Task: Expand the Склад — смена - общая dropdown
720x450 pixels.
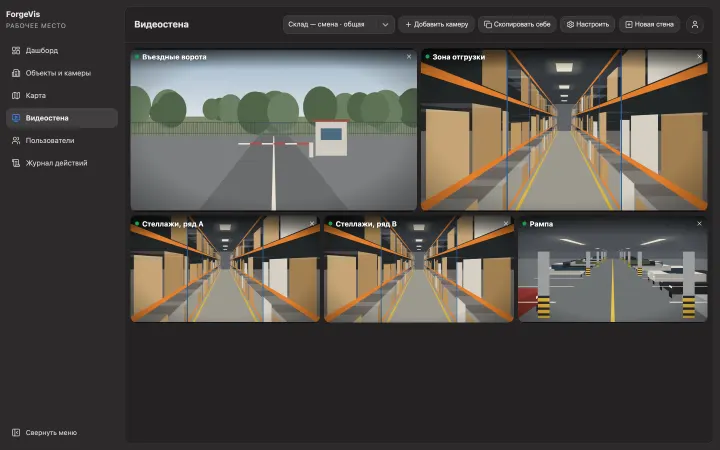Action: (x=339, y=24)
